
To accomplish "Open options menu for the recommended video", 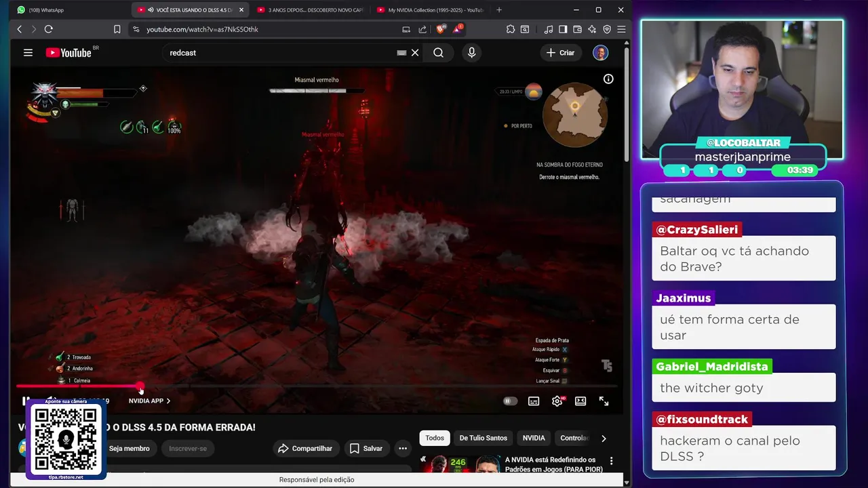I will [611, 461].
